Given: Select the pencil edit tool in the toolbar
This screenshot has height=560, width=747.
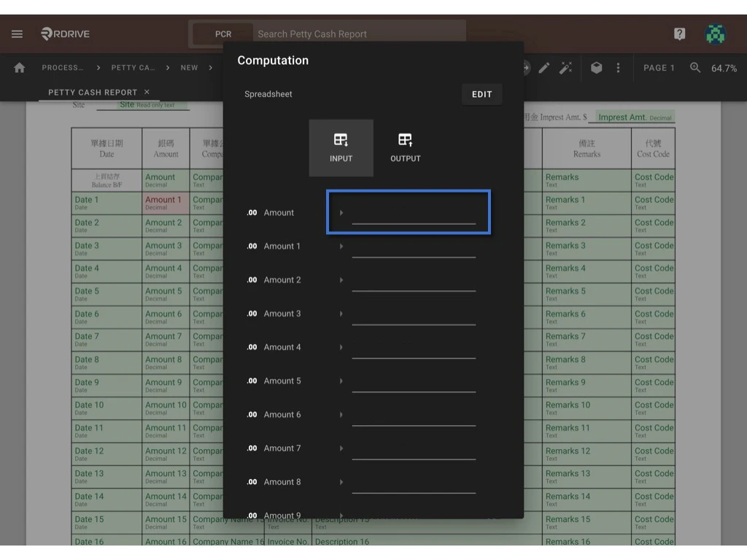Looking at the screenshot, I should click(x=544, y=67).
